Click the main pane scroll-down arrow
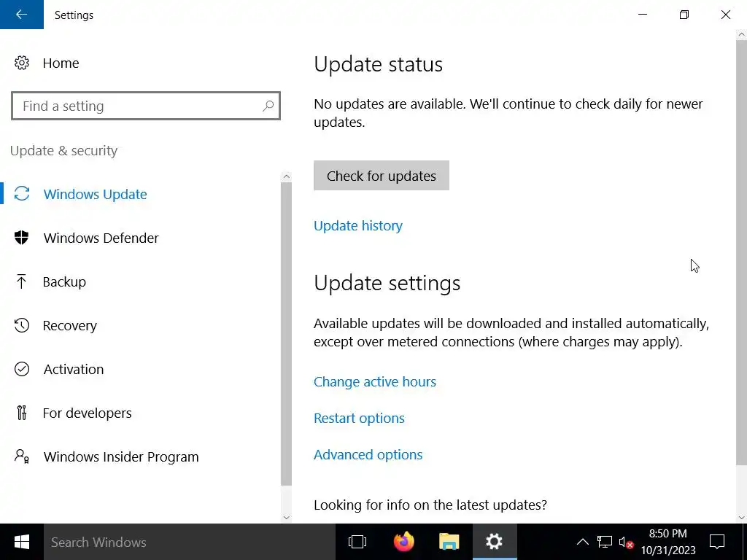This screenshot has height=560, width=747. (x=741, y=517)
